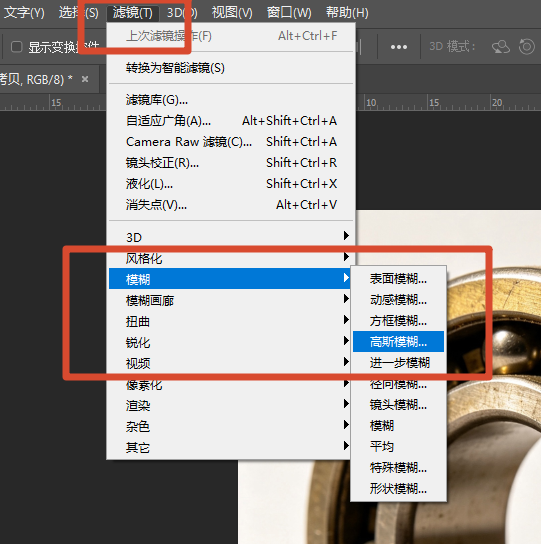Viewport: 541px width, 544px height.
Task: Close the document tab with X
Action: click(85, 79)
